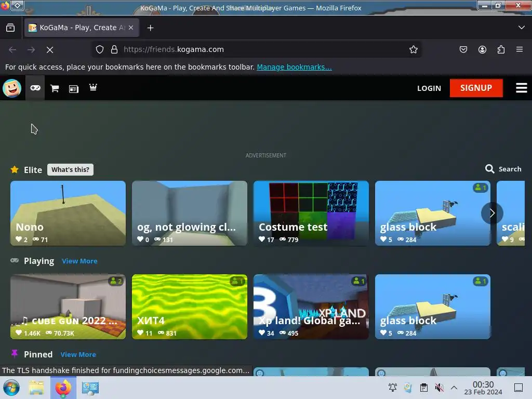Open the KoGaMa hamburger menu
Image resolution: width=532 pixels, height=399 pixels.
point(522,88)
